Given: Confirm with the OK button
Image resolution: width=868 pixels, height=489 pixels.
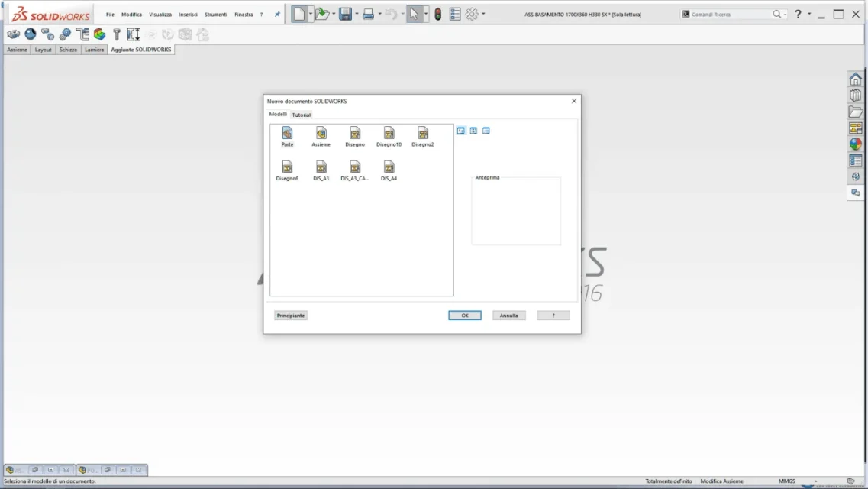Looking at the screenshot, I should pyautogui.click(x=464, y=316).
